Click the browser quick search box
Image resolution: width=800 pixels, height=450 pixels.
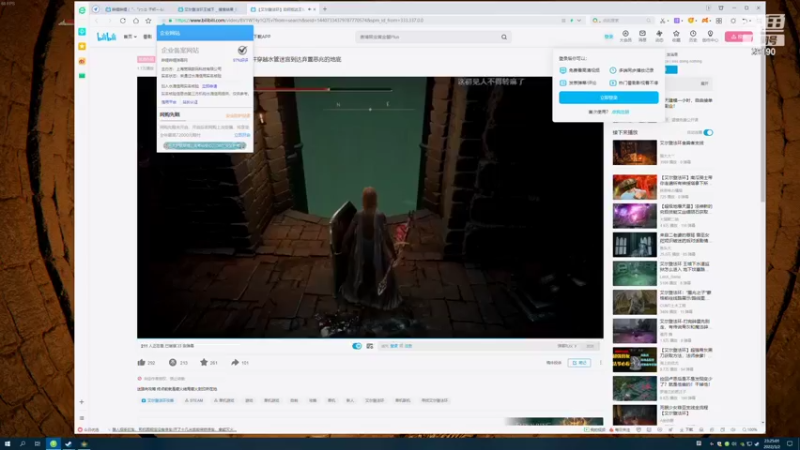(x=621, y=20)
